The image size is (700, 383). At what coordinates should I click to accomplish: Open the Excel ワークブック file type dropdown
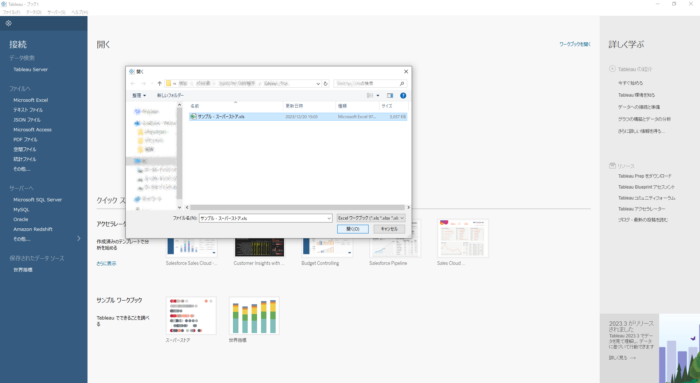(x=371, y=218)
